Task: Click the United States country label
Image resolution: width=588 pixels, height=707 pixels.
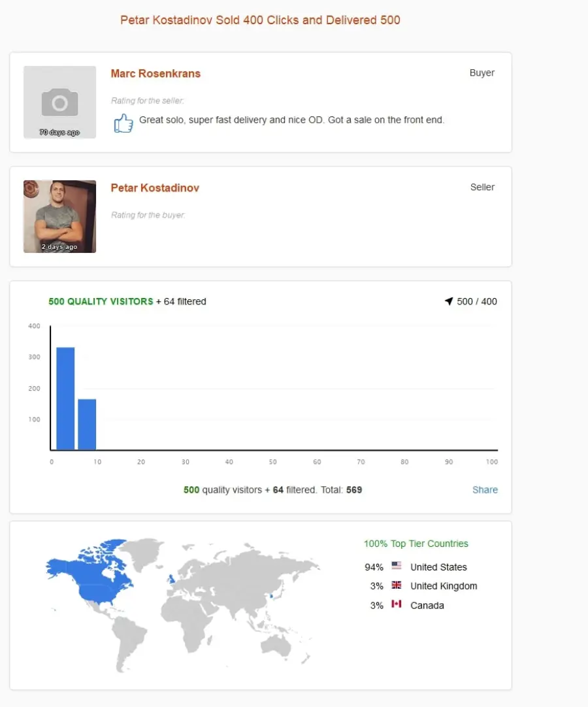Action: pos(438,567)
